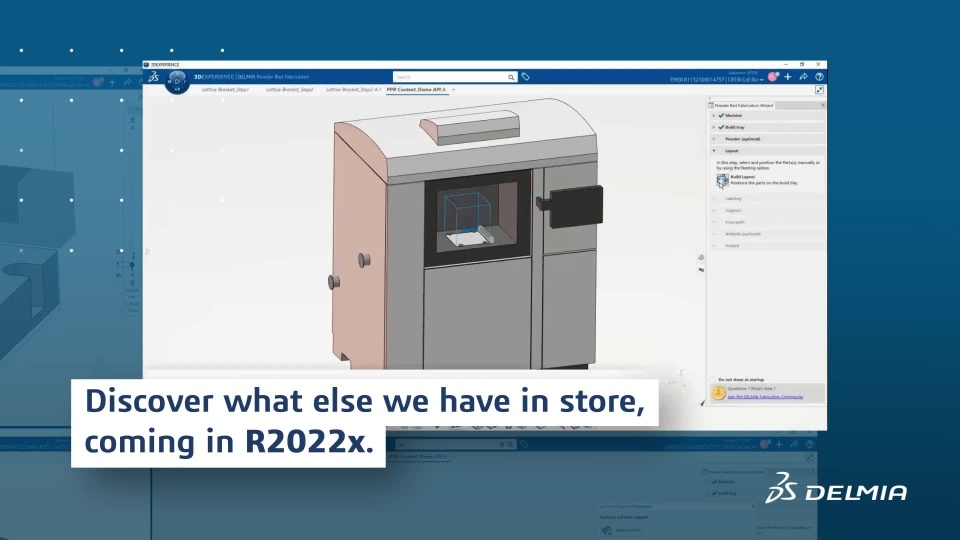960x540 pixels.
Task: Add a new tab with the plus button
Action: tap(454, 90)
